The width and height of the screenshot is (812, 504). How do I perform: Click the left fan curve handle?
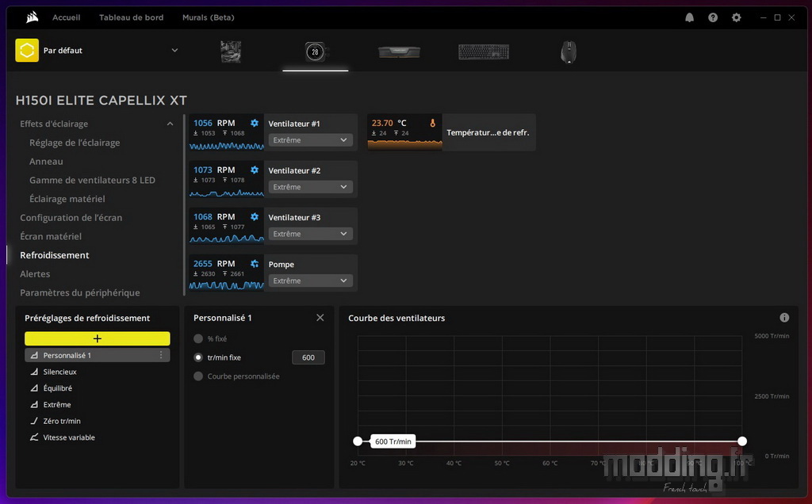click(x=358, y=441)
